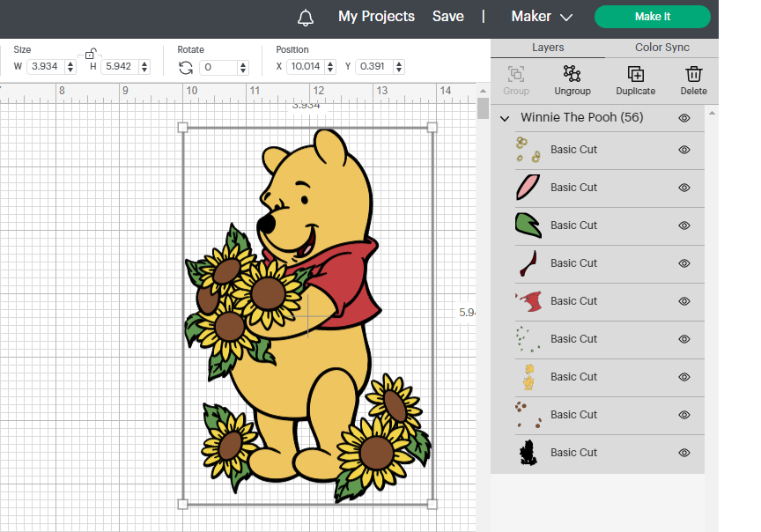
Task: Click the Rotate stepper arrows
Action: (x=243, y=68)
